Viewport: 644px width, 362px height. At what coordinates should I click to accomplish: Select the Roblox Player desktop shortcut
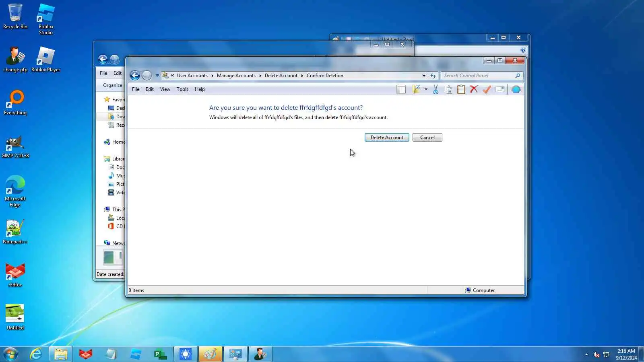pos(46,60)
